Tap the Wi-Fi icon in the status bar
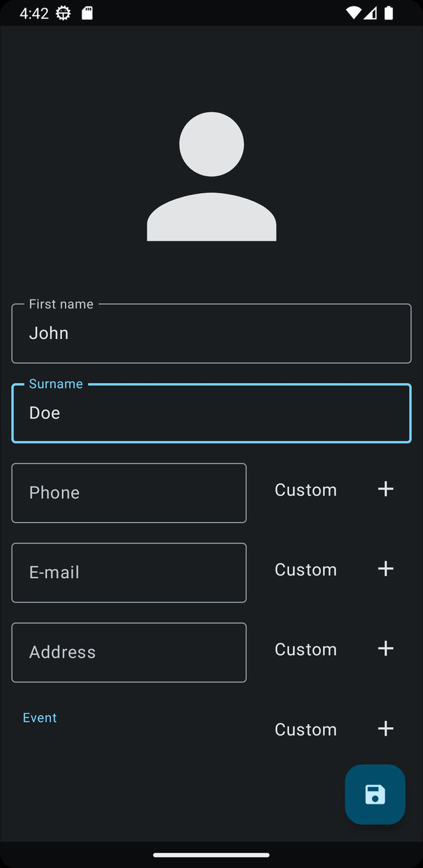This screenshot has height=868, width=423. (x=353, y=12)
